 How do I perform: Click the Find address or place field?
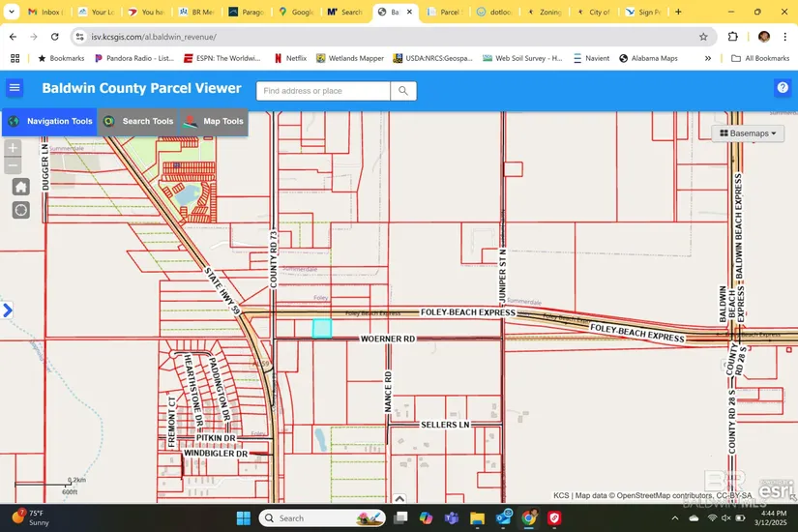click(x=323, y=91)
